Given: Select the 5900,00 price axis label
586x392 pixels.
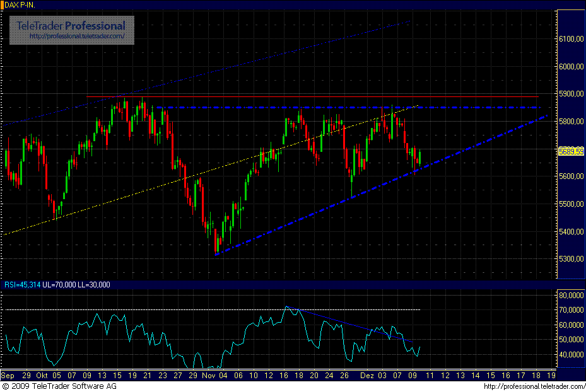Looking at the screenshot, I should point(571,94).
